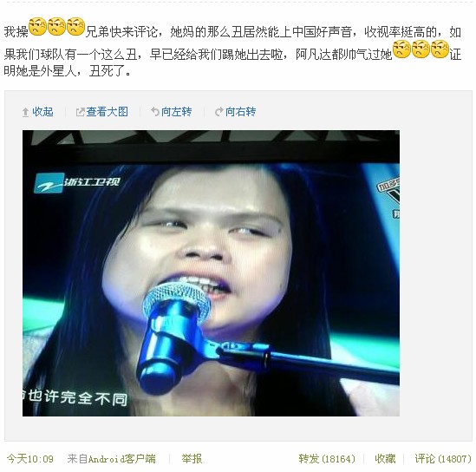Click the up-arrow icon beside 收起

click(25, 113)
